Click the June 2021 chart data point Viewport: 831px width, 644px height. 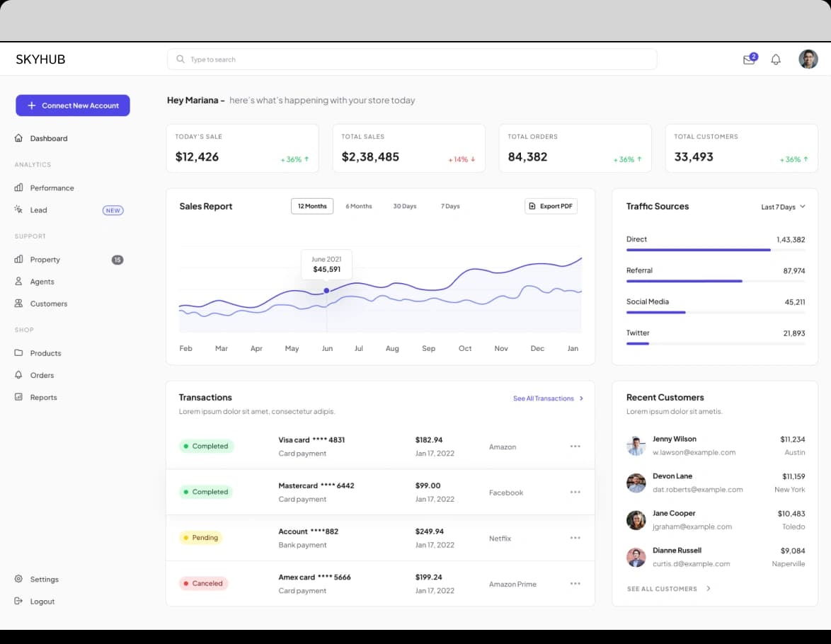pyautogui.click(x=326, y=291)
